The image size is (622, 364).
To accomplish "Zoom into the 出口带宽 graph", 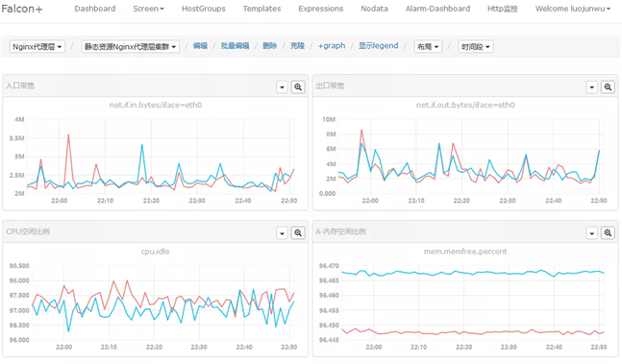I will coord(608,87).
